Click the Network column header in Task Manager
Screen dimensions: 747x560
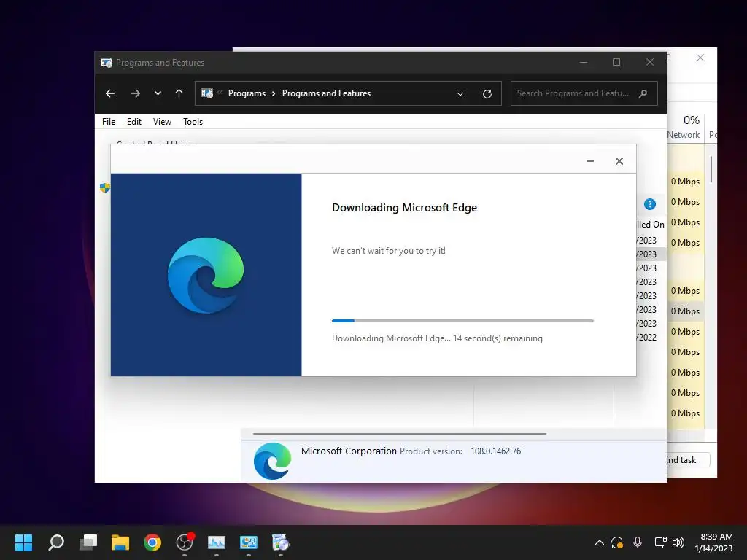[x=684, y=135]
